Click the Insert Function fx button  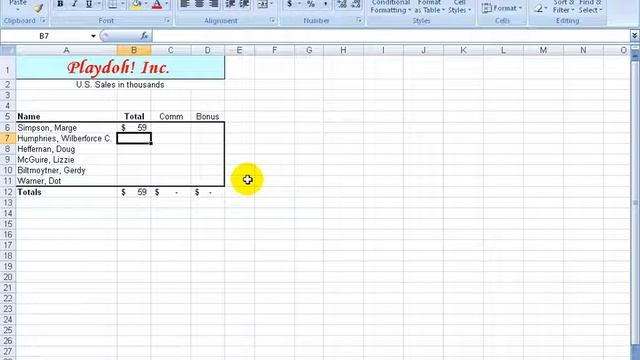point(144,36)
